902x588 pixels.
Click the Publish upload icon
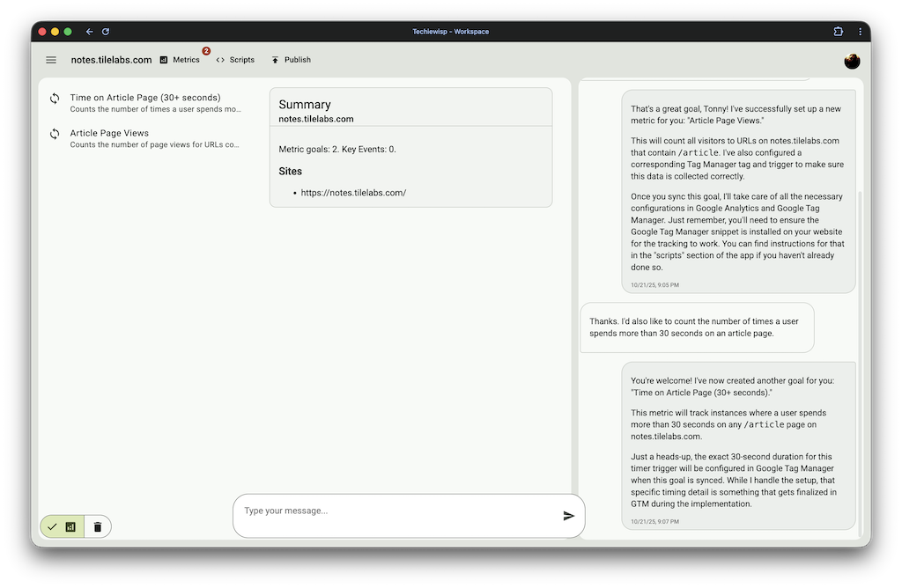pos(274,60)
